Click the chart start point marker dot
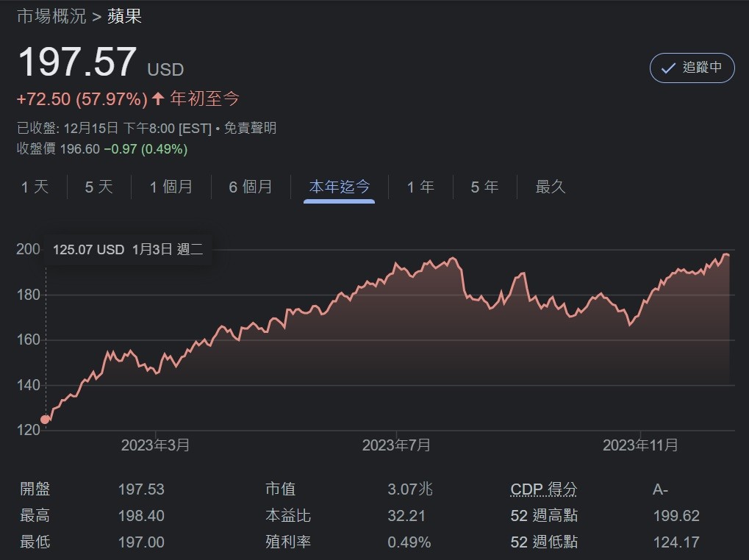This screenshot has width=749, height=560. coord(45,420)
